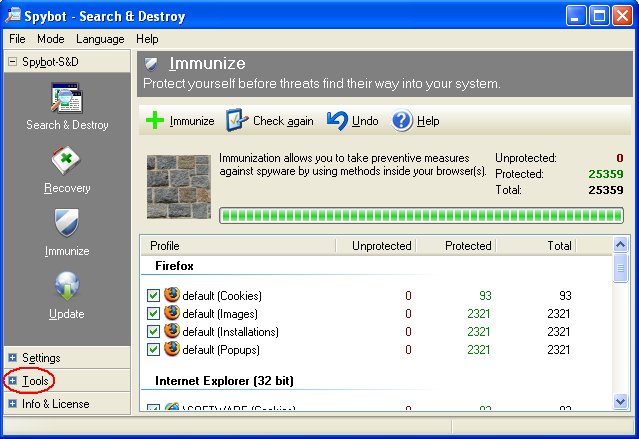Open the File menu
The width and height of the screenshot is (639, 439).
tap(17, 39)
